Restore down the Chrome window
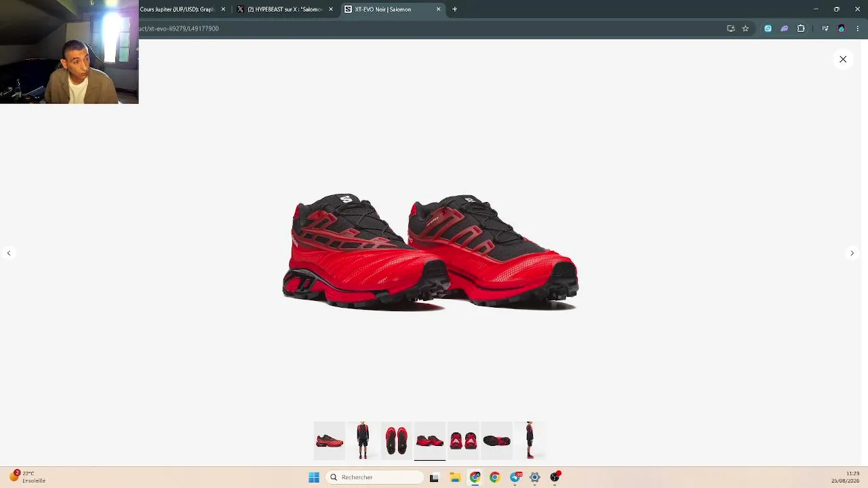 (837, 9)
